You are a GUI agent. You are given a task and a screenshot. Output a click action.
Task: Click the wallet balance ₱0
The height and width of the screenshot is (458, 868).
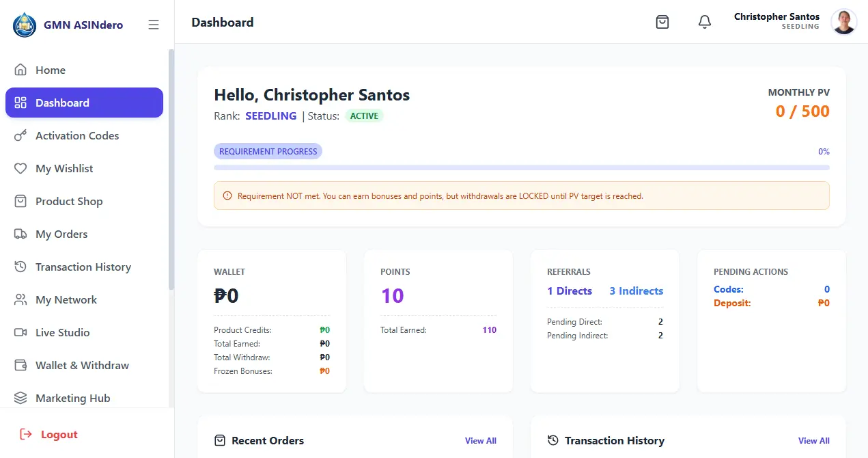tap(226, 296)
